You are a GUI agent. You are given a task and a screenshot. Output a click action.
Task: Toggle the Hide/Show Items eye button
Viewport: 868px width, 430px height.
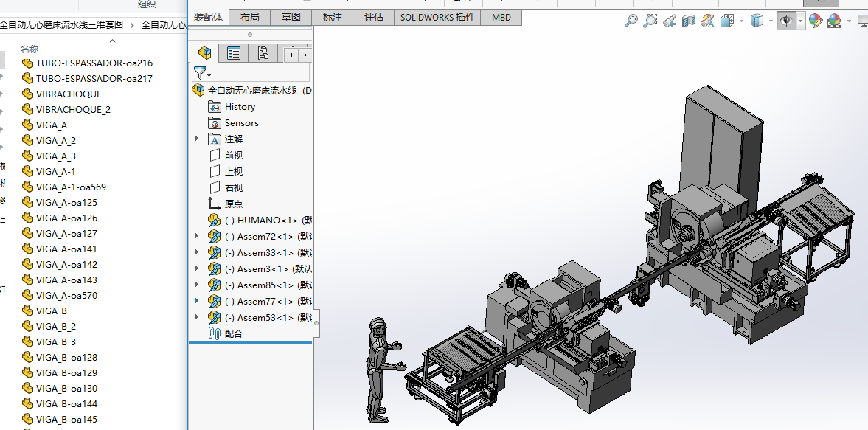[x=786, y=21]
